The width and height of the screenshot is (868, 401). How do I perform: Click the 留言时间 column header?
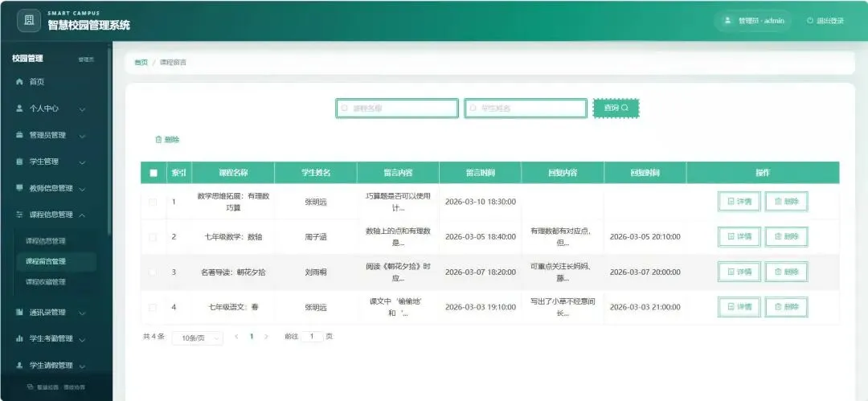point(481,173)
